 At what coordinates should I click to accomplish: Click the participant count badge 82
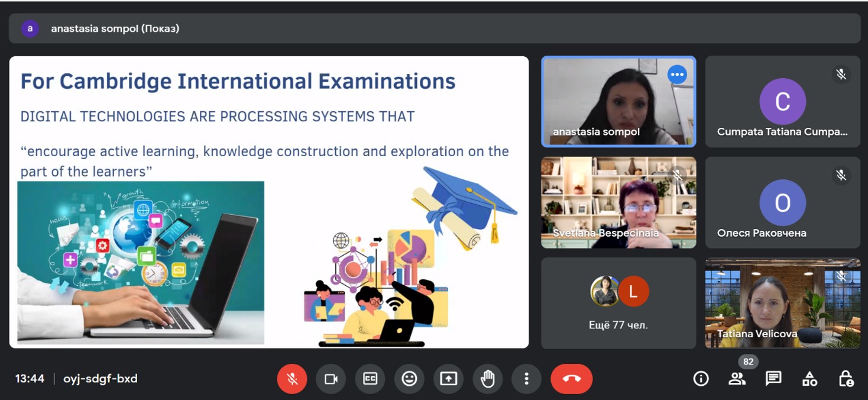coord(749,362)
